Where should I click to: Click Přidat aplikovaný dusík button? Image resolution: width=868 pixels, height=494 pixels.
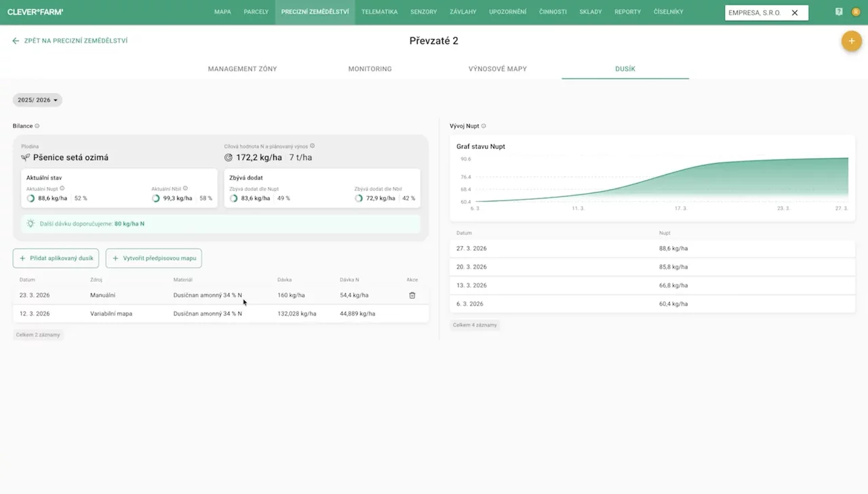click(56, 258)
